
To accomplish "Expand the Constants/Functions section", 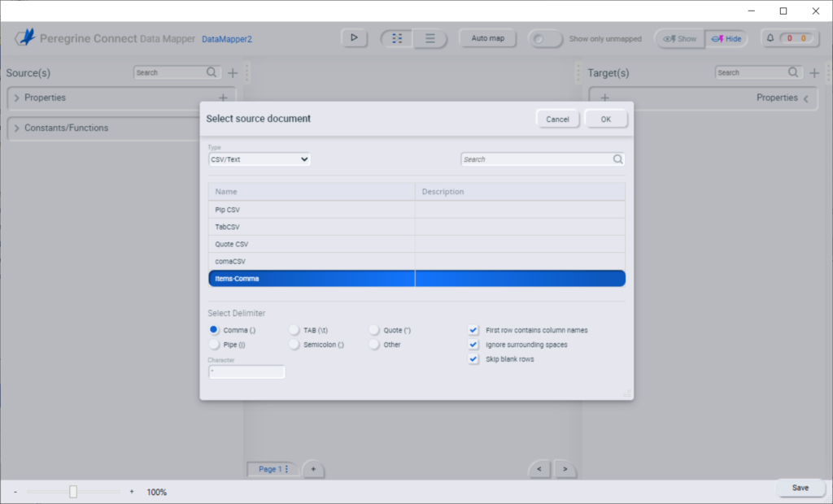I will point(16,128).
